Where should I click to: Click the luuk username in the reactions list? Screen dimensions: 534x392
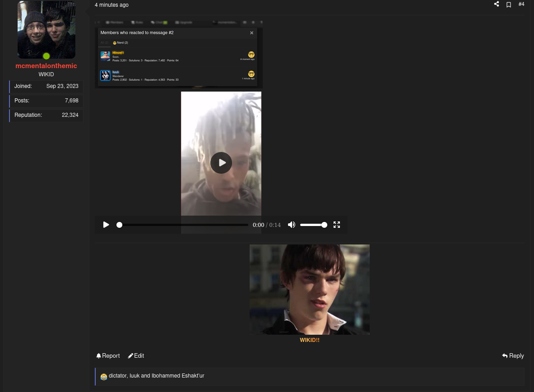pyautogui.click(x=135, y=376)
